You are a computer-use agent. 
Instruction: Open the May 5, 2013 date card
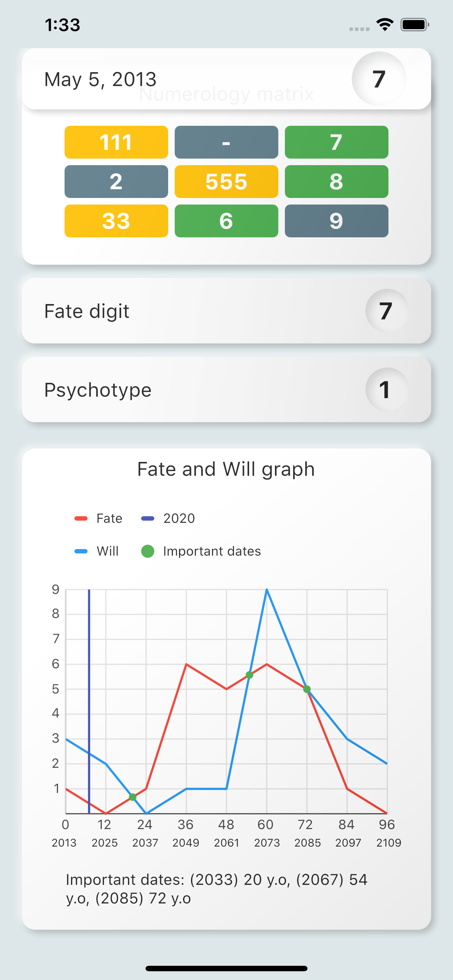(x=226, y=79)
